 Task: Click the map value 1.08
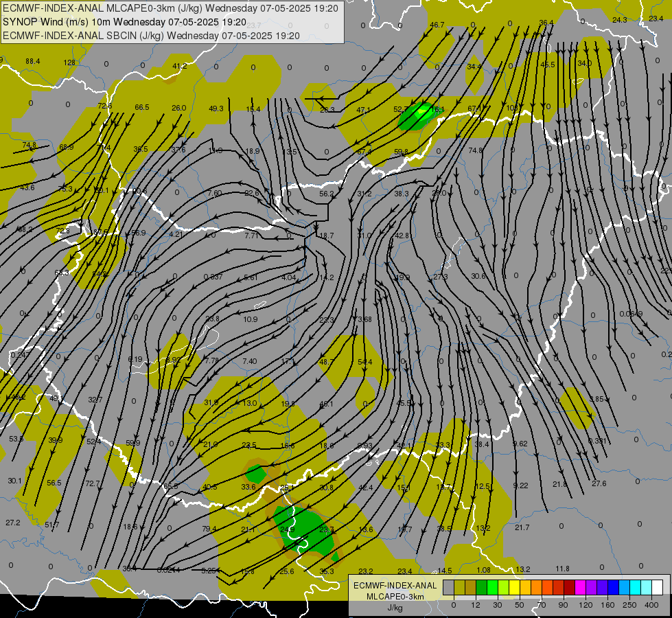[x=483, y=570]
